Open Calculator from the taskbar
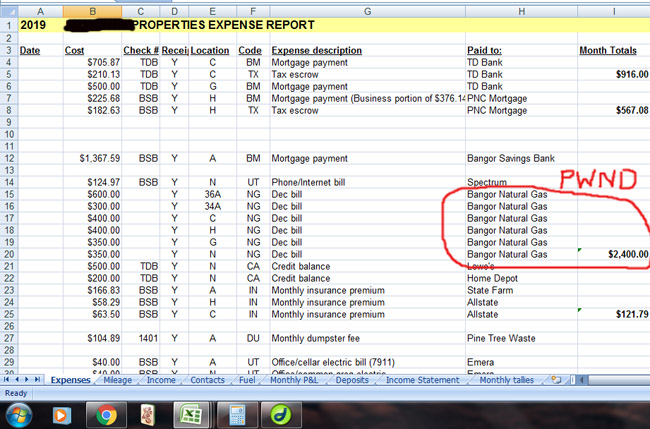This screenshot has height=429, width=650. click(238, 415)
